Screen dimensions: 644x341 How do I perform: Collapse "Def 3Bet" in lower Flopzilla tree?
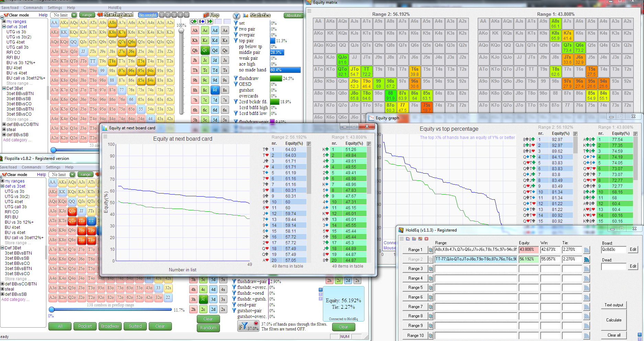coord(2,248)
